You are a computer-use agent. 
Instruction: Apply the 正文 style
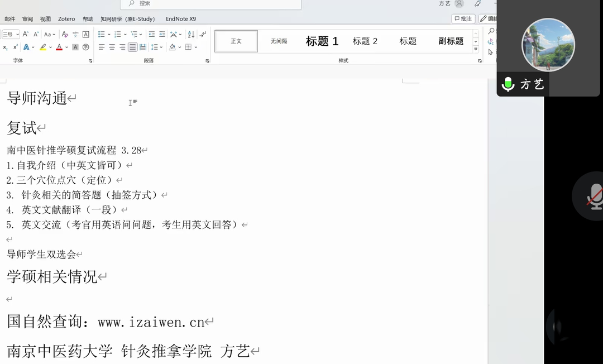[236, 41]
